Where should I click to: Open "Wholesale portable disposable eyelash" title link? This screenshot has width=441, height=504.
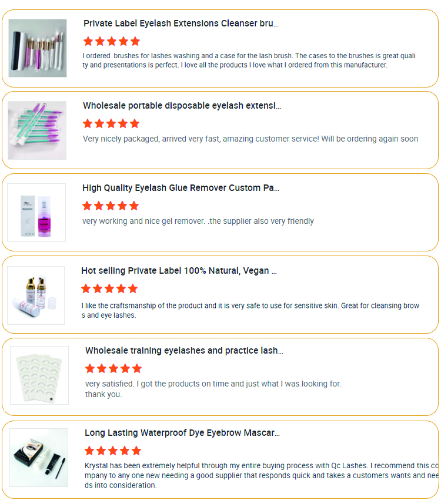(x=182, y=106)
